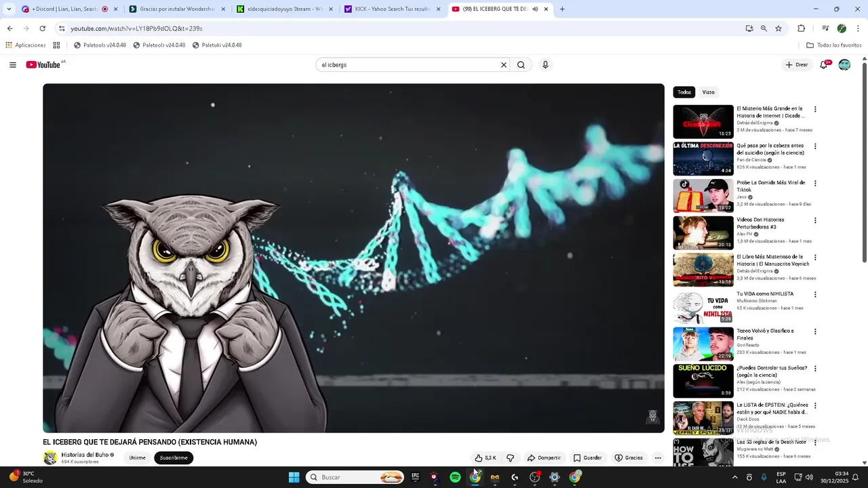Open options for El Misterio Más Grande video

click(815, 109)
